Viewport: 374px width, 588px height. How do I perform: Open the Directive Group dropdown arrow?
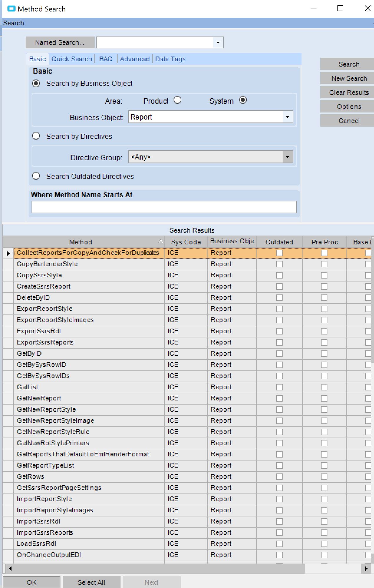[x=288, y=157]
